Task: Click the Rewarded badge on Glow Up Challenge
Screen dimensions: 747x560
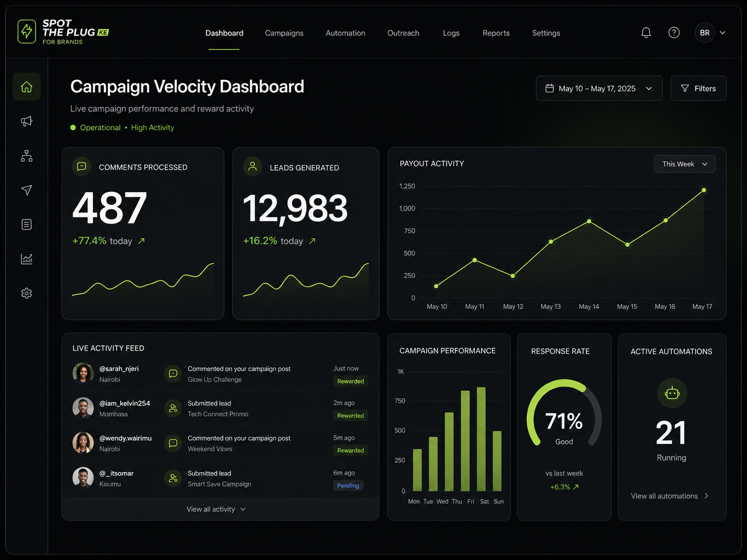Action: 351,382
